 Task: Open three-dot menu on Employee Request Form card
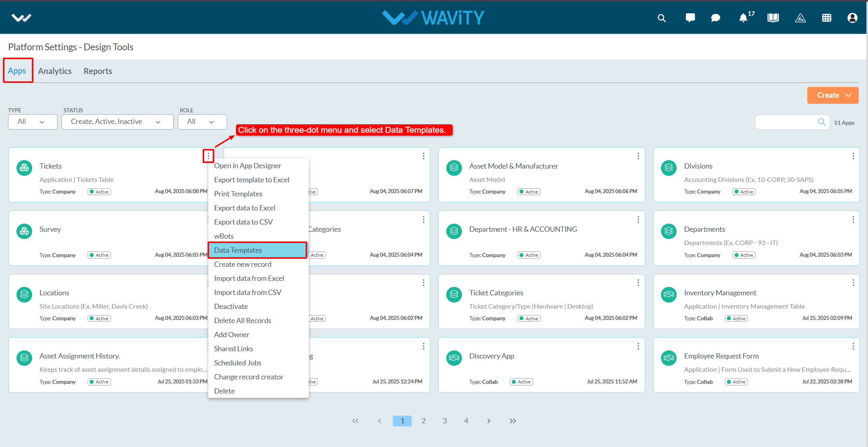[853, 346]
